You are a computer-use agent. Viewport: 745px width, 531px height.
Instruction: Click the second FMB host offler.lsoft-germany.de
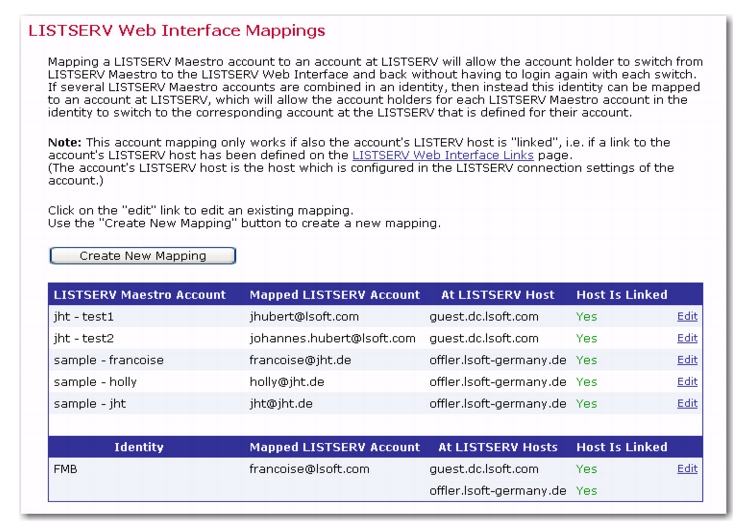498,491
